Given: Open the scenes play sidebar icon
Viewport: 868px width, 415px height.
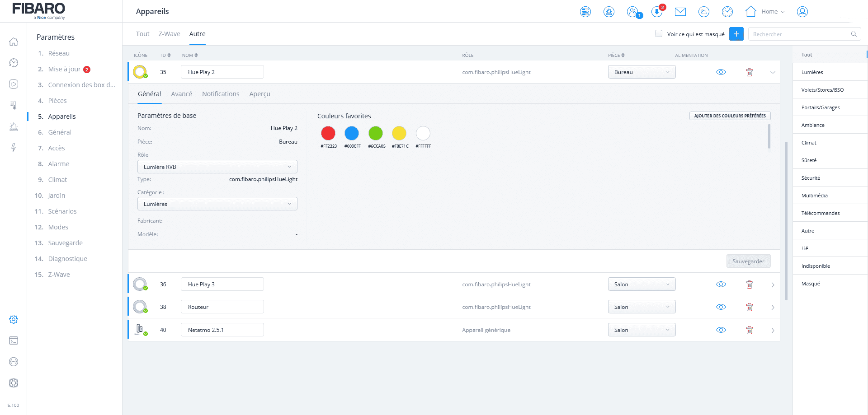Looking at the screenshot, I should coord(14,84).
